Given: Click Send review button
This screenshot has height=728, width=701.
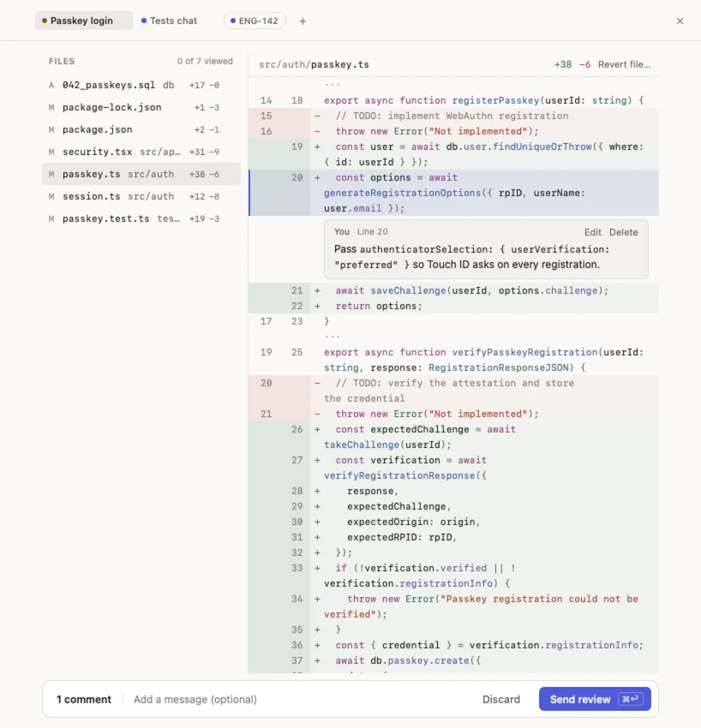Looking at the screenshot, I should click(x=595, y=699).
